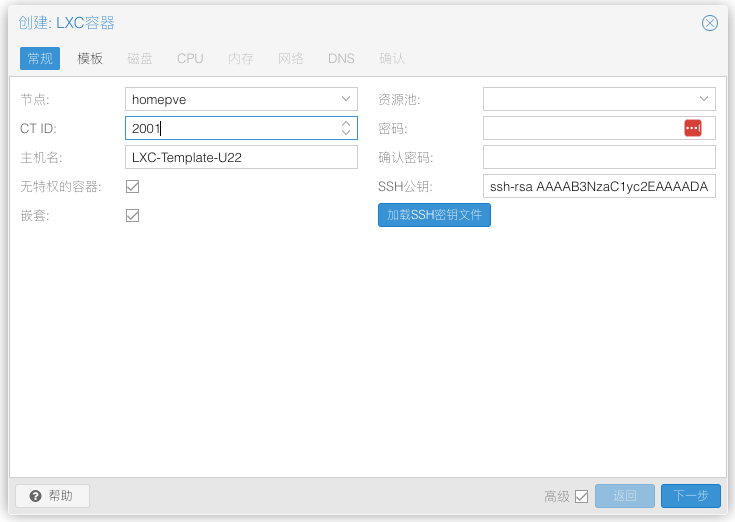This screenshot has height=522, width=735.
Task: Expand the node dropdown showing homepve
Action: pyautogui.click(x=346, y=99)
